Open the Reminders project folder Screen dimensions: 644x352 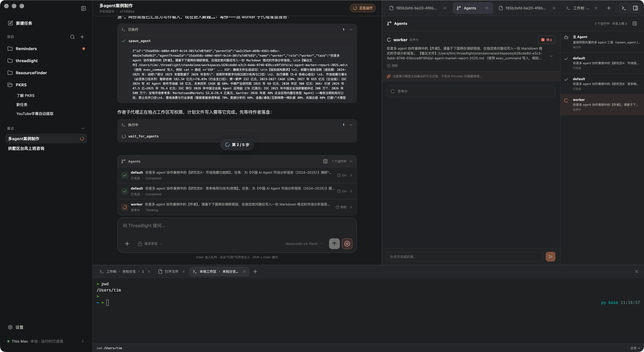pyautogui.click(x=46, y=48)
